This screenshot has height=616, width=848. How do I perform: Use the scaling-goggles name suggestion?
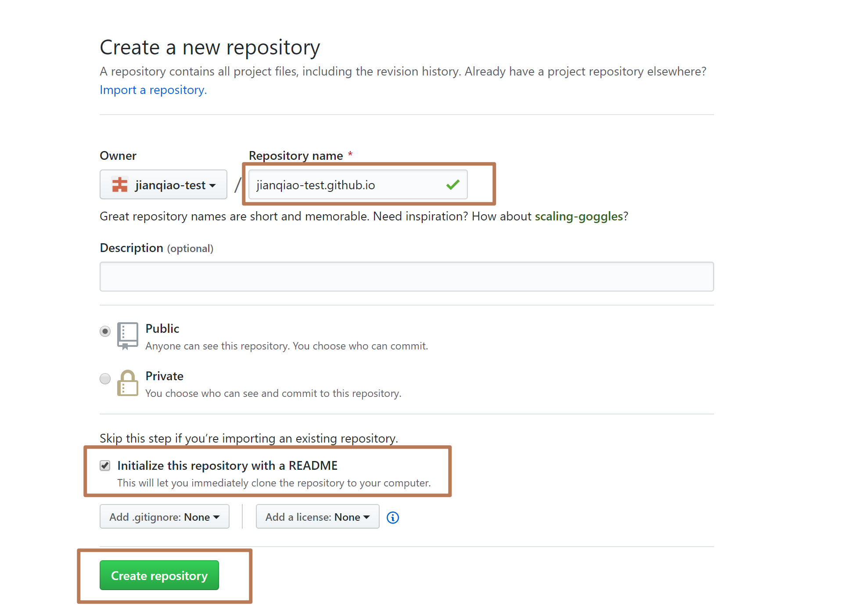[x=579, y=216]
